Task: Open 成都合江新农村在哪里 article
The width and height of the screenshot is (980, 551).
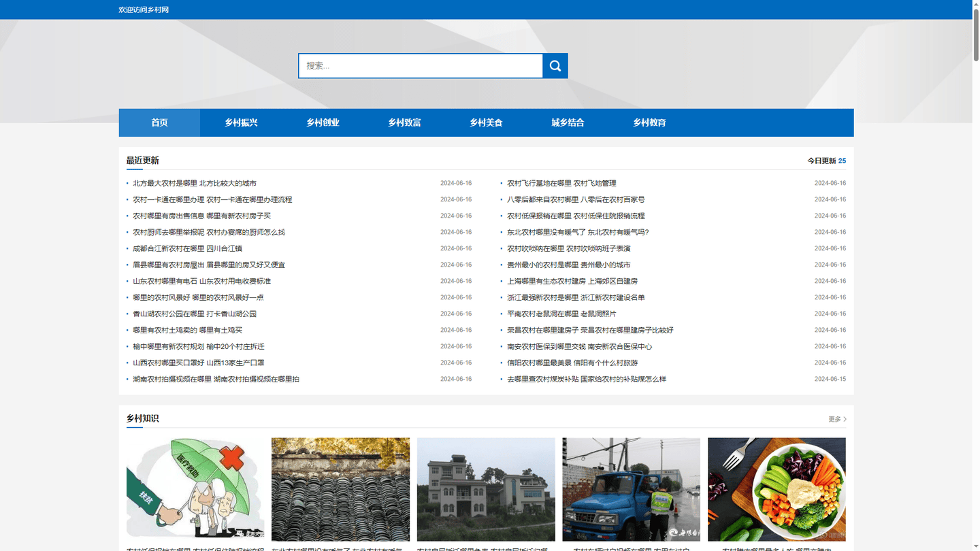Action: coord(187,248)
